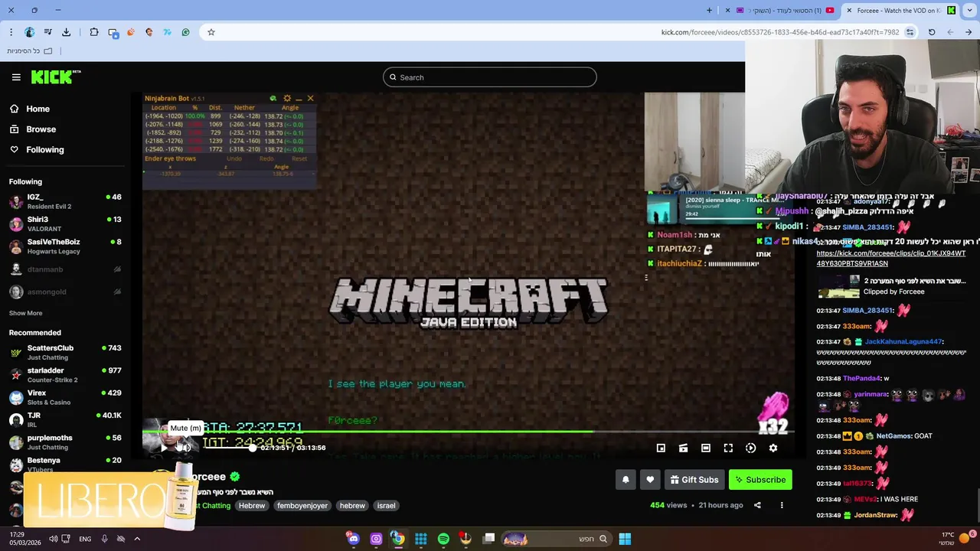Viewport: 980px width, 551px height.
Task: Toggle theater mode in player
Action: (706, 448)
